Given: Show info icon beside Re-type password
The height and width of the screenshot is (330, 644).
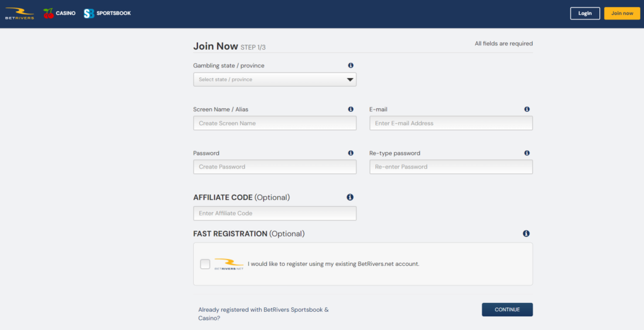Looking at the screenshot, I should [x=526, y=153].
